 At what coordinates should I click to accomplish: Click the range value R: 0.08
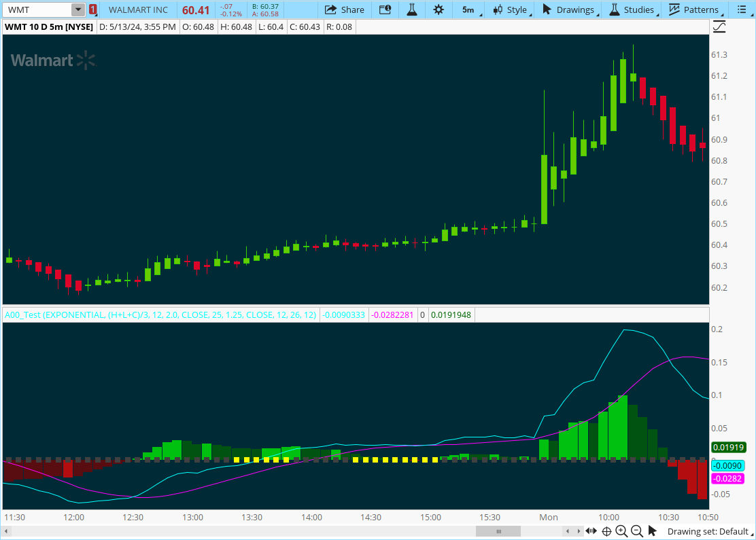click(x=339, y=27)
